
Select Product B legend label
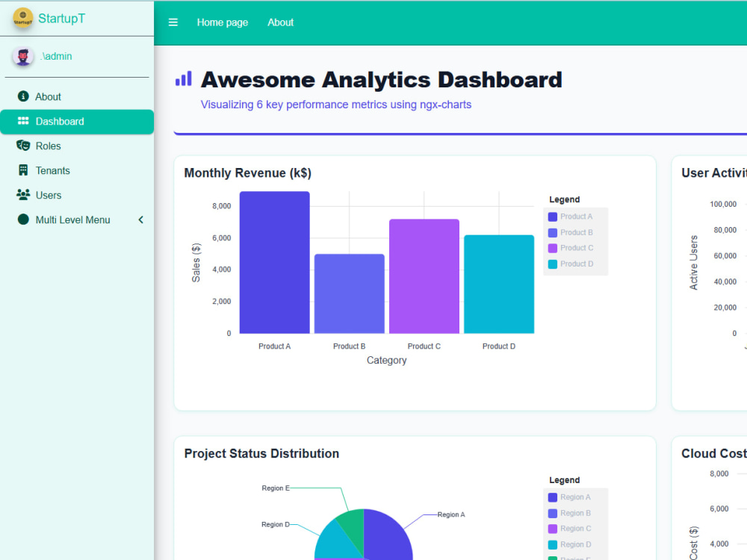click(x=577, y=232)
